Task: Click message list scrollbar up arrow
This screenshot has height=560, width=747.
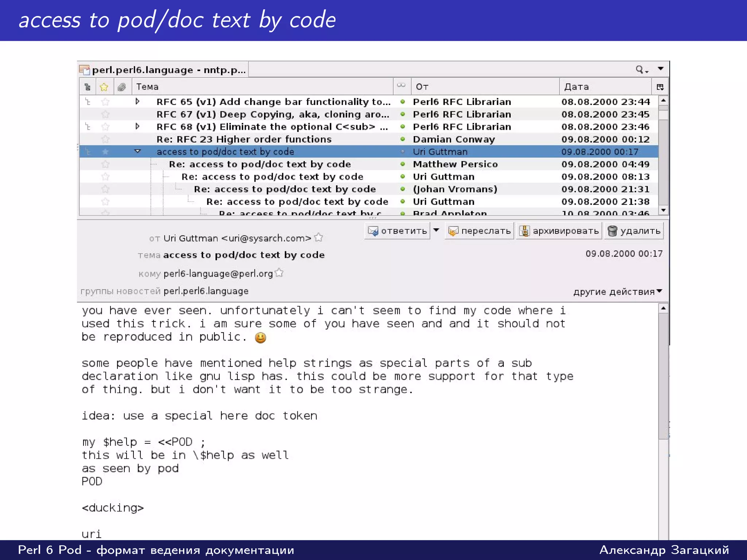Action: [663, 100]
